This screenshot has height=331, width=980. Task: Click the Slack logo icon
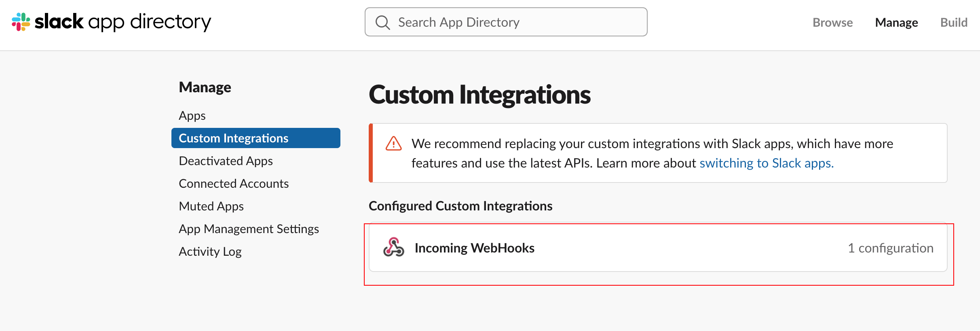(21, 22)
